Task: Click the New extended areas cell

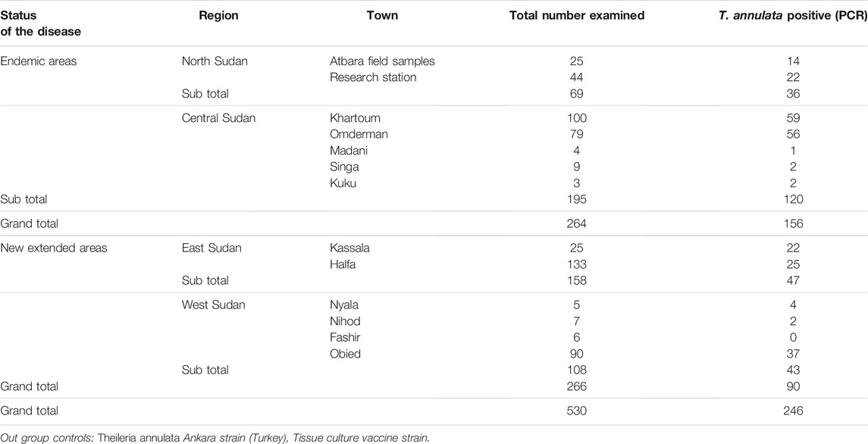Action: 54,249
